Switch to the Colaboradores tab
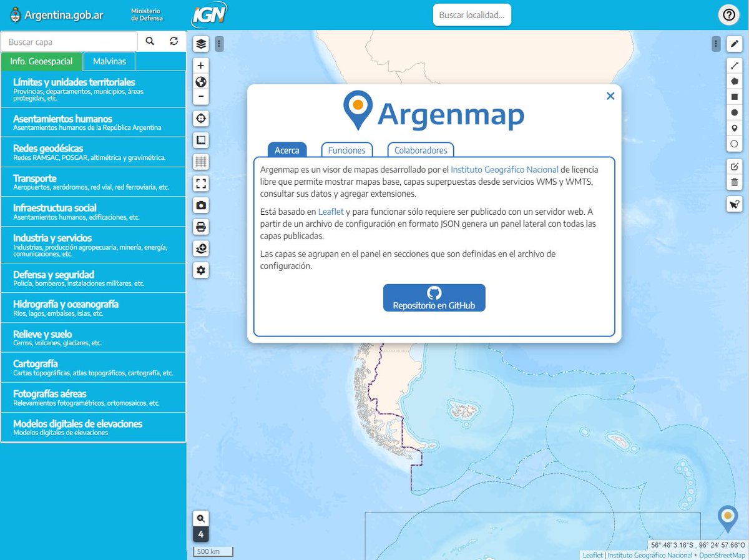Screen dimensions: 749x560 point(421,150)
